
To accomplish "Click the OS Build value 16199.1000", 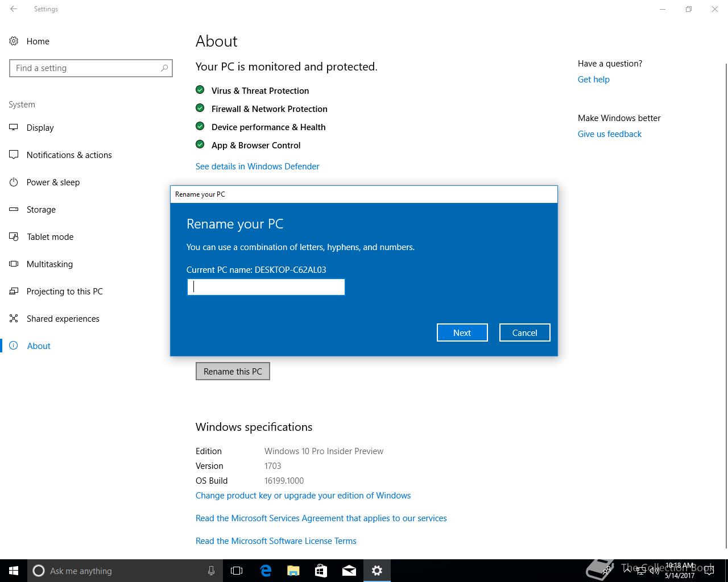I will click(284, 480).
